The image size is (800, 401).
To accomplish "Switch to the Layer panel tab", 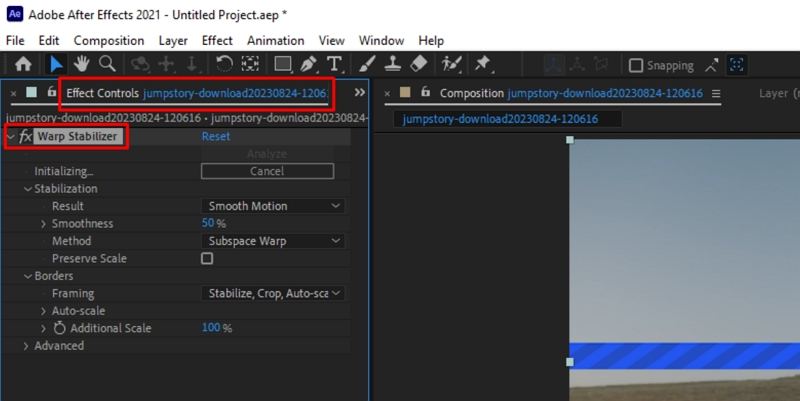I will point(779,93).
